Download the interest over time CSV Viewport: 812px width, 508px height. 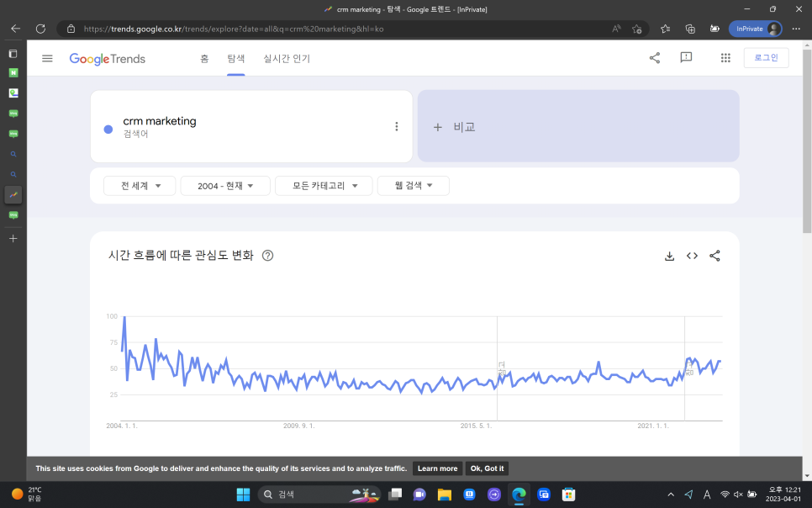click(x=670, y=256)
